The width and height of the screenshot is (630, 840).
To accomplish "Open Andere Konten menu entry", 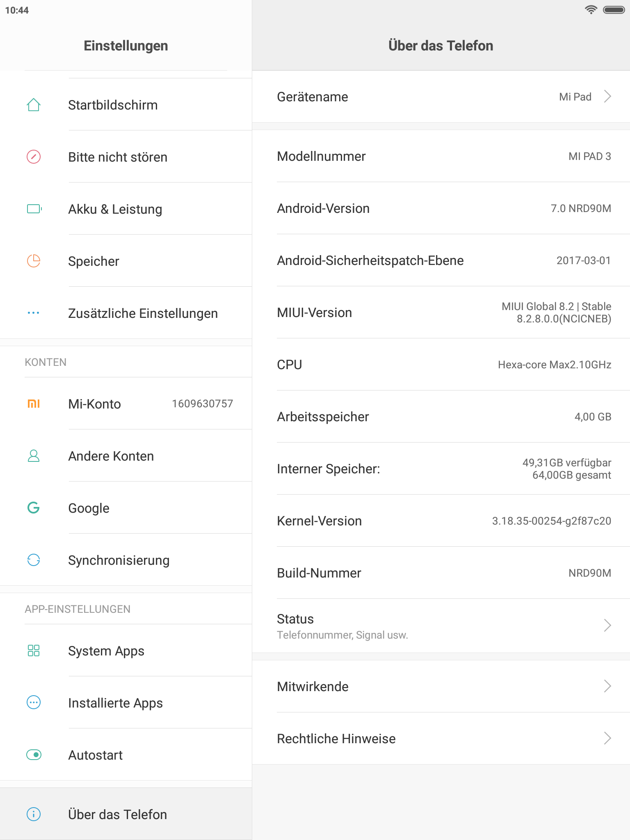I will pos(111,456).
